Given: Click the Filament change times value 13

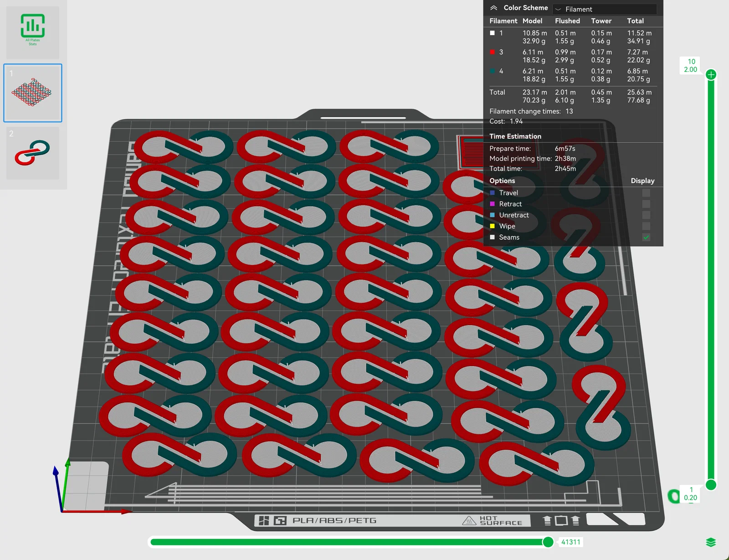Looking at the screenshot, I should point(569,111).
